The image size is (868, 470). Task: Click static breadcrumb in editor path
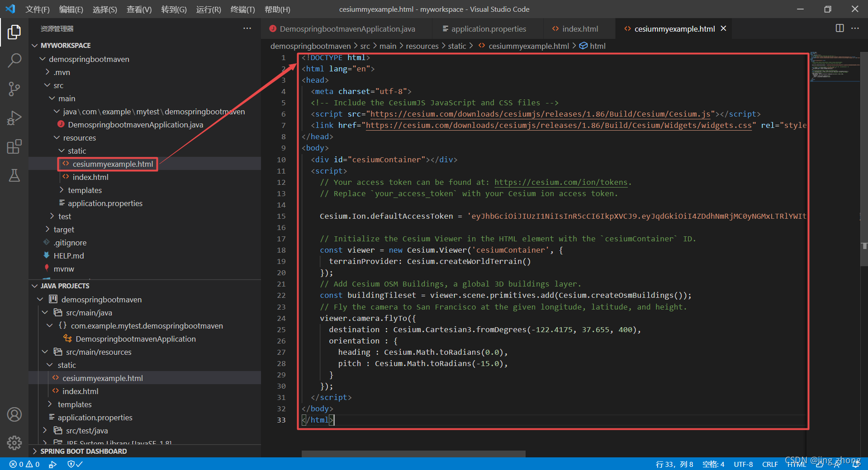tap(457, 46)
